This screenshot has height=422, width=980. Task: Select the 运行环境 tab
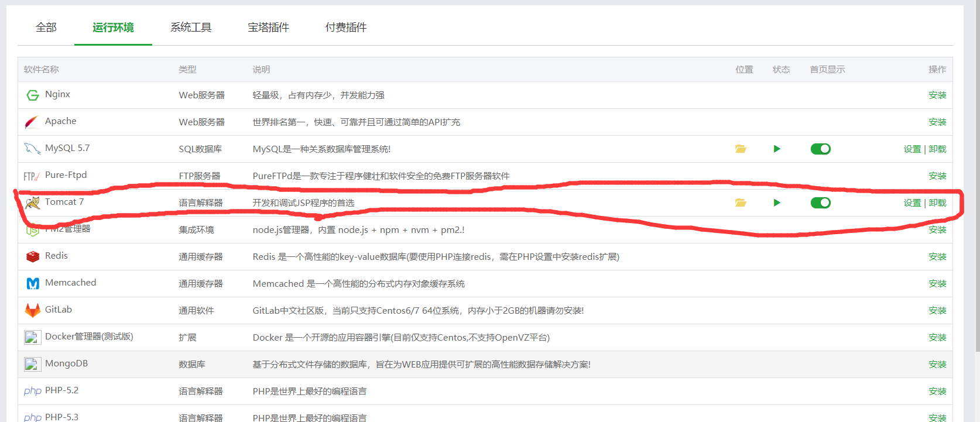(x=113, y=28)
